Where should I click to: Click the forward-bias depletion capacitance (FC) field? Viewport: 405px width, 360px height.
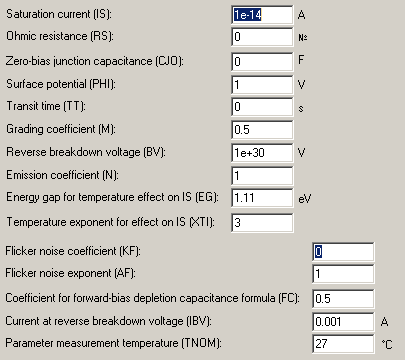(x=343, y=298)
